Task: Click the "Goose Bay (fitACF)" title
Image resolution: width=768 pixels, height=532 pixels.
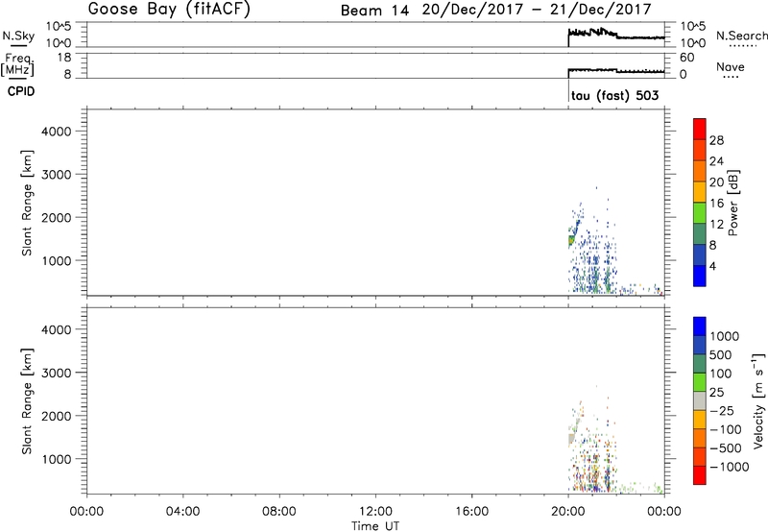Action: 169,9
